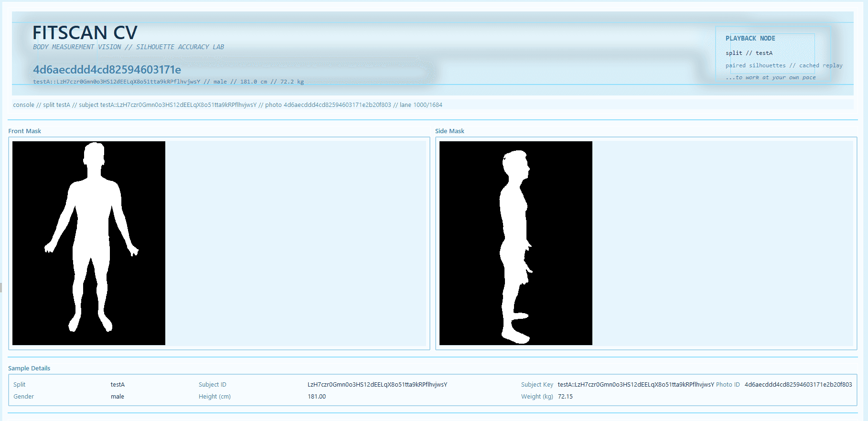Select the gender value male
The height and width of the screenshot is (421, 868).
[118, 396]
